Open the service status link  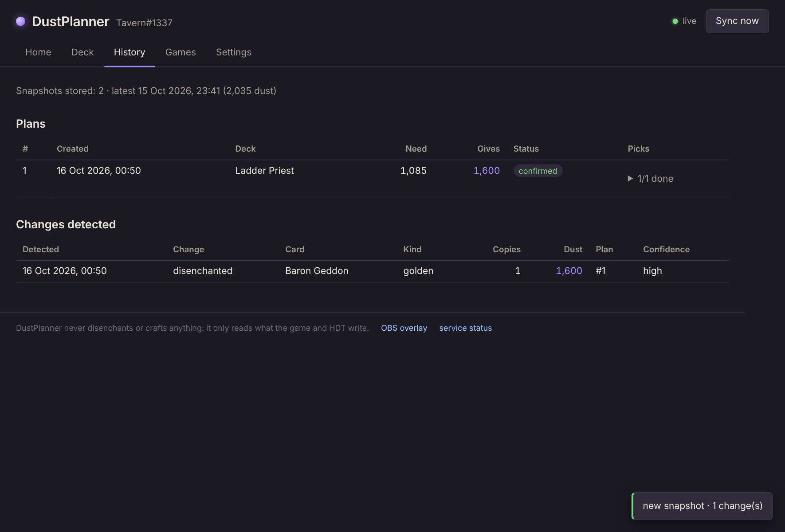(466, 328)
